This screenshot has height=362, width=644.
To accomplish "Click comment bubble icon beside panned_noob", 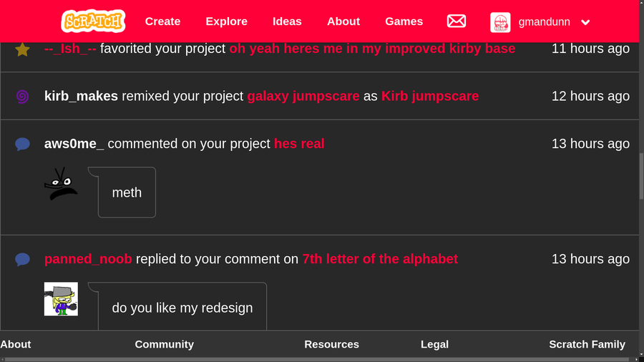I will coord(22,260).
